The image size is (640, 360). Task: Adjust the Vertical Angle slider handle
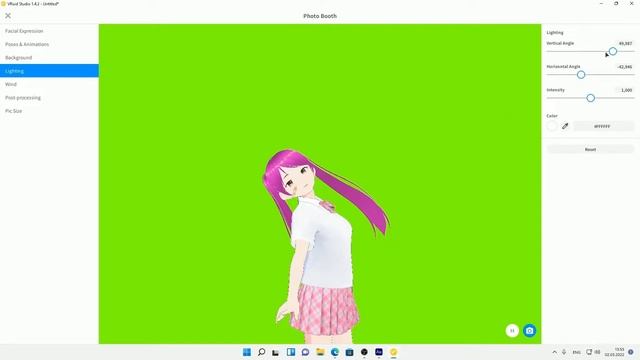click(613, 51)
